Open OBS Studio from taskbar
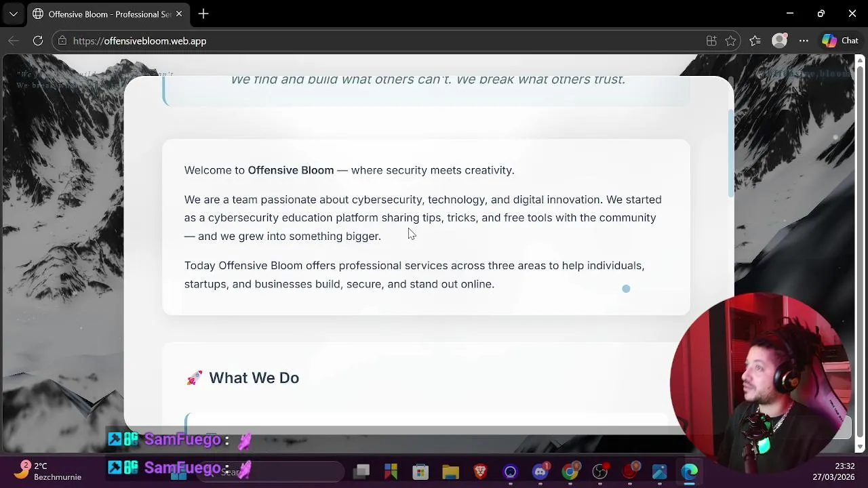This screenshot has height=488, width=868. point(600,471)
